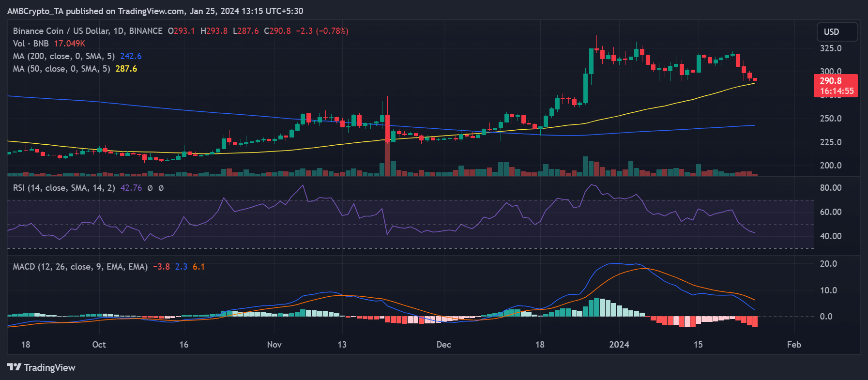The width and height of the screenshot is (868, 380).
Task: Click the Oct date label
Action: (x=99, y=345)
